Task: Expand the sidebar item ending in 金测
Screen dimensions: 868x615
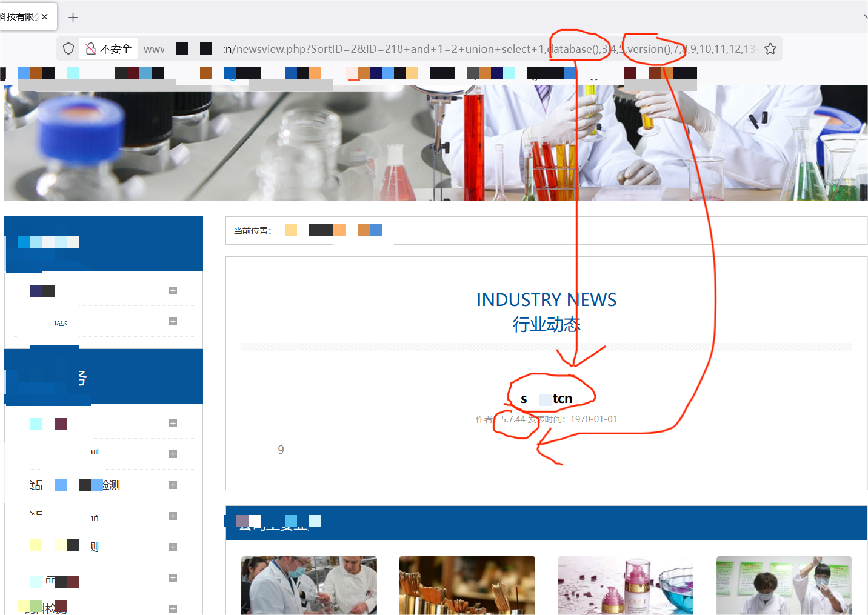Action: [173, 485]
